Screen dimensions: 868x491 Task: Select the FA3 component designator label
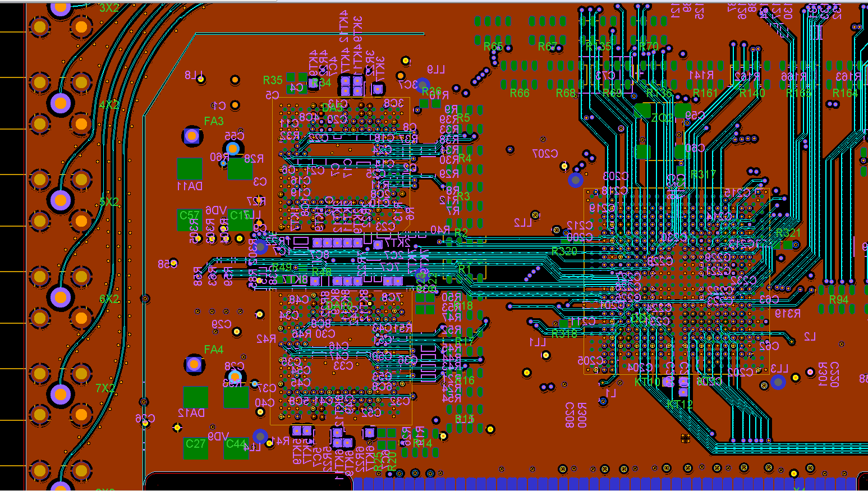click(214, 121)
